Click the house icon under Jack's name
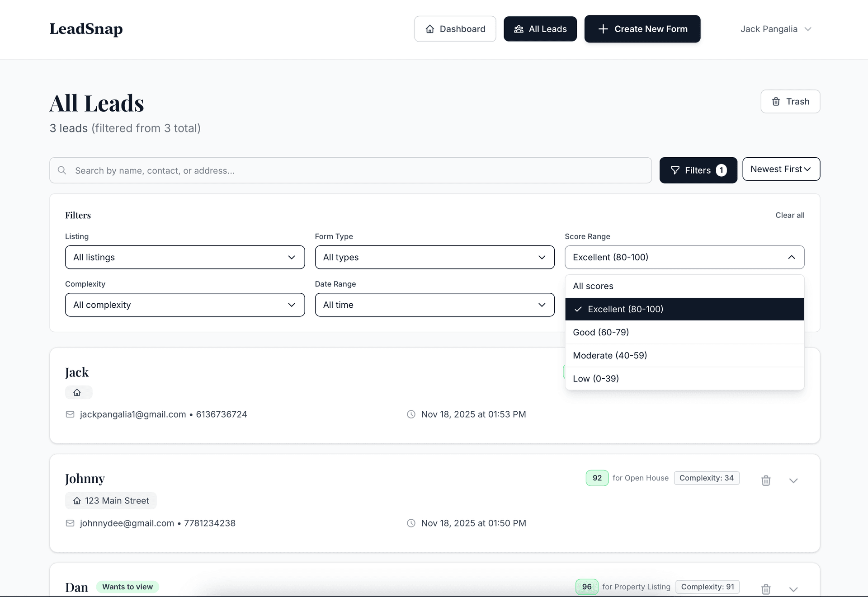 click(x=78, y=392)
